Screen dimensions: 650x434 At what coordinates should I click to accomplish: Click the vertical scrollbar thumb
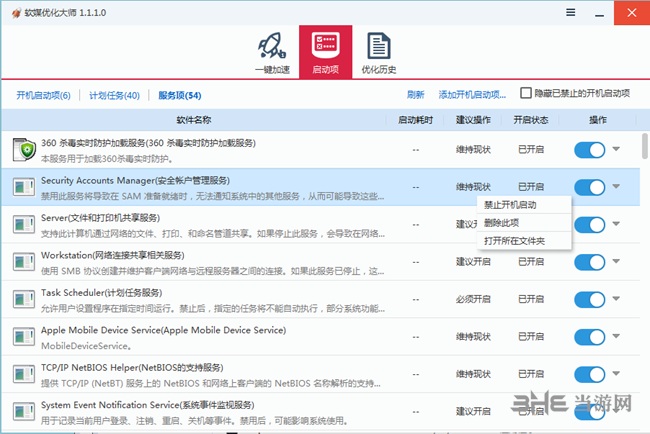click(645, 145)
